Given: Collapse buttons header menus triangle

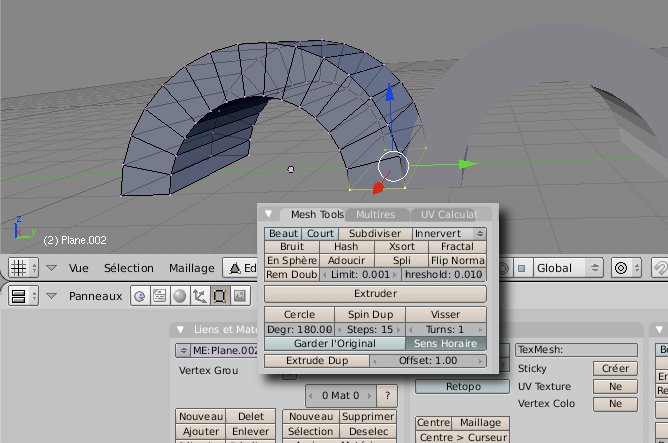Looking at the screenshot, I should point(52,296).
